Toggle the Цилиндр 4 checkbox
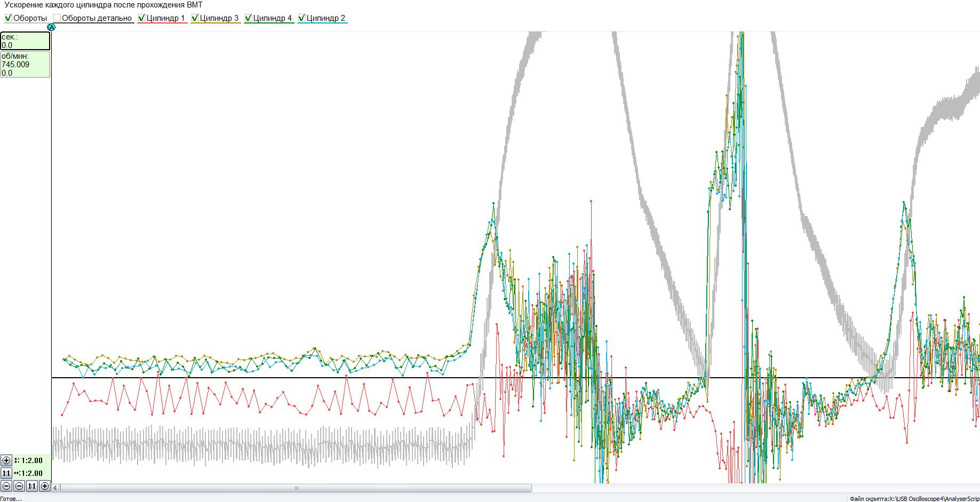The image size is (980, 502). pyautogui.click(x=249, y=18)
